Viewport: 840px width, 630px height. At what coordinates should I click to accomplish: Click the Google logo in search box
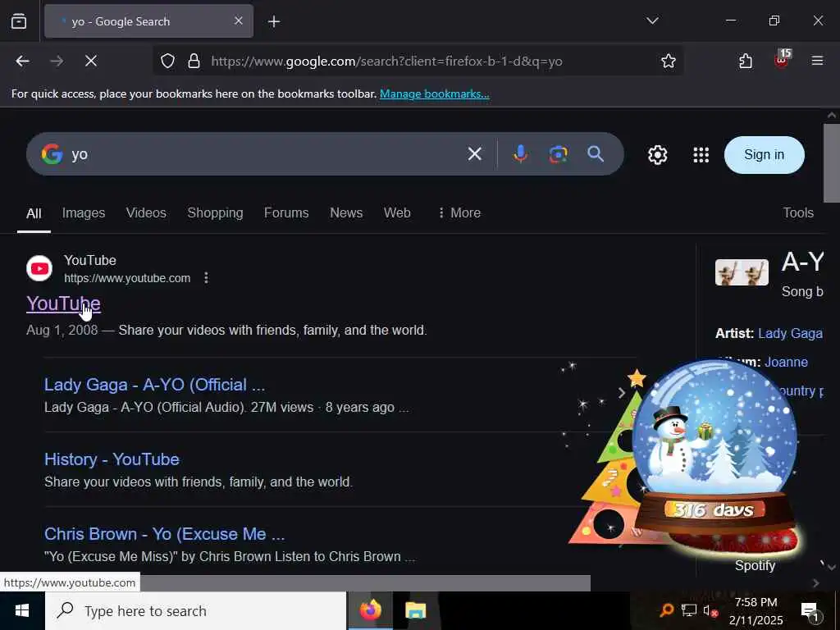point(52,154)
